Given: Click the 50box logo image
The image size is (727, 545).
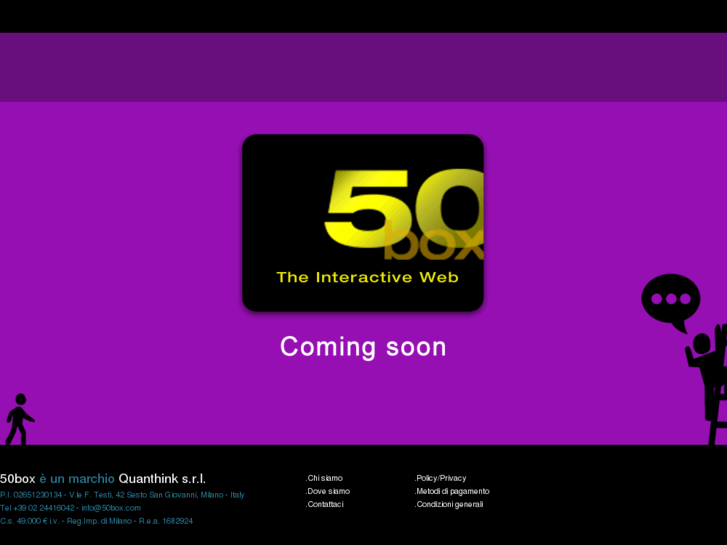Looking at the screenshot, I should click(363, 223).
